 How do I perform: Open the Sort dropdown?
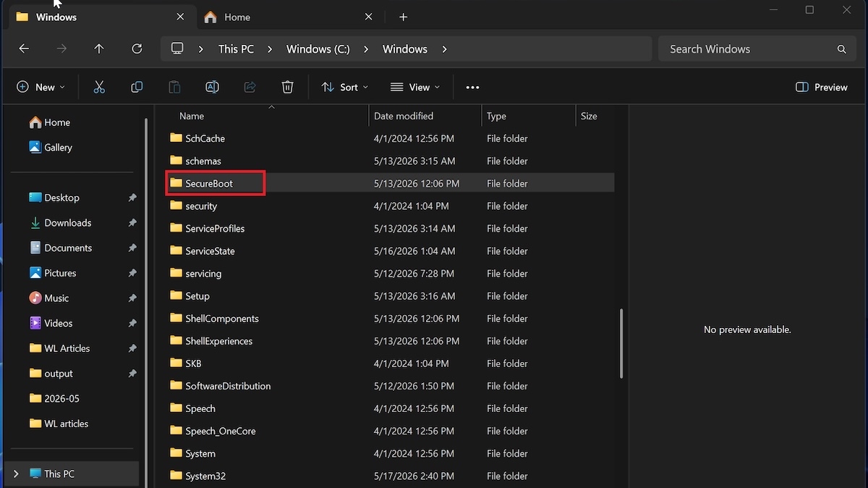coord(344,87)
